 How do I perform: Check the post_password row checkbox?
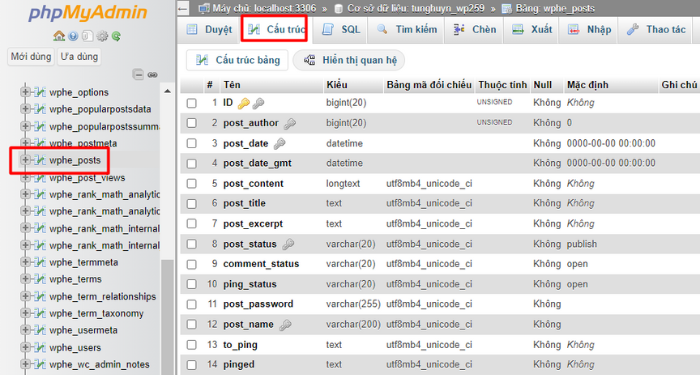[192, 304]
